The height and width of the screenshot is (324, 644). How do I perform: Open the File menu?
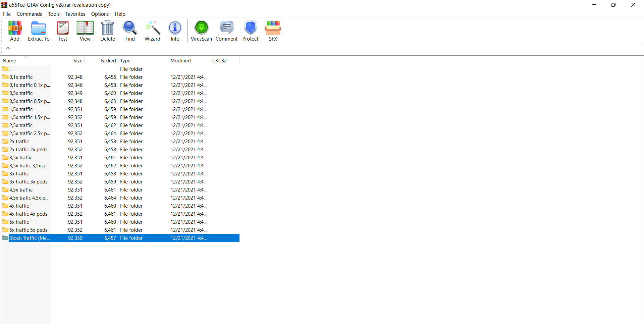click(7, 14)
